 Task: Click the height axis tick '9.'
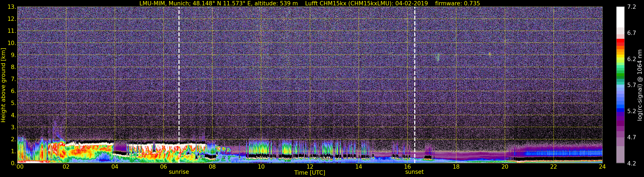pos(13,55)
